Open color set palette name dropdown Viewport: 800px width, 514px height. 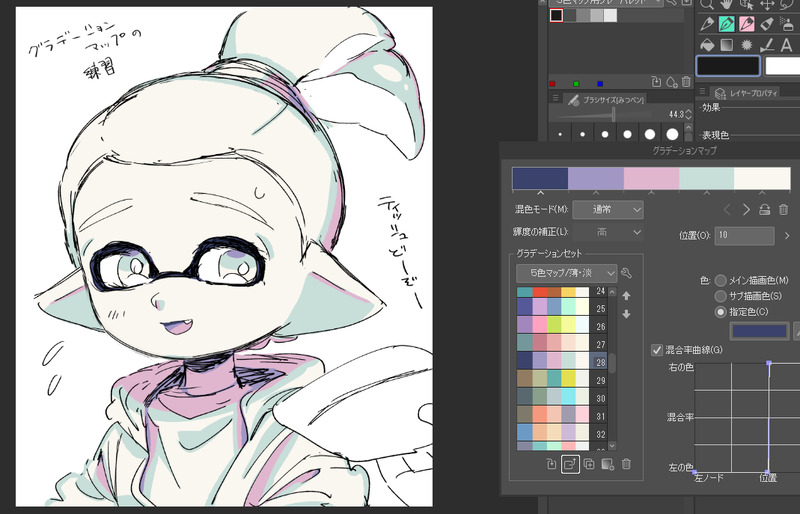(x=606, y=3)
